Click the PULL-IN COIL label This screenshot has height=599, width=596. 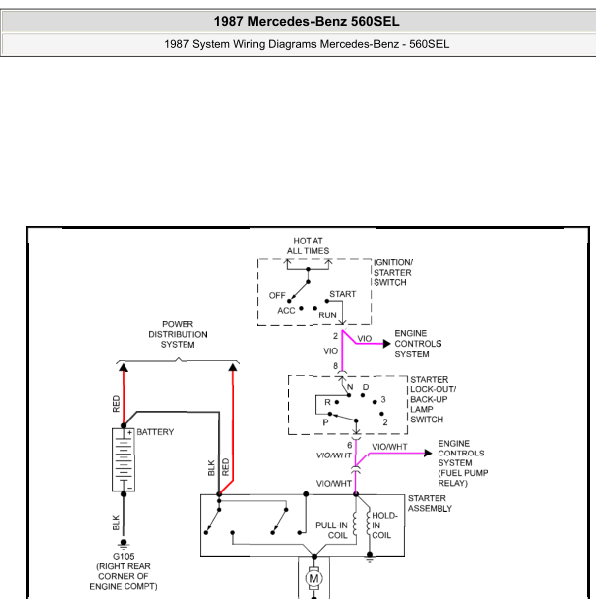tap(331, 530)
